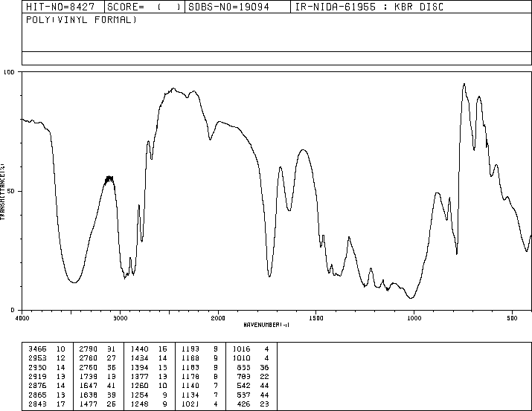This screenshot has width=532, height=411.
Task: Click peak value 2780 in the table
Action: coord(89,358)
